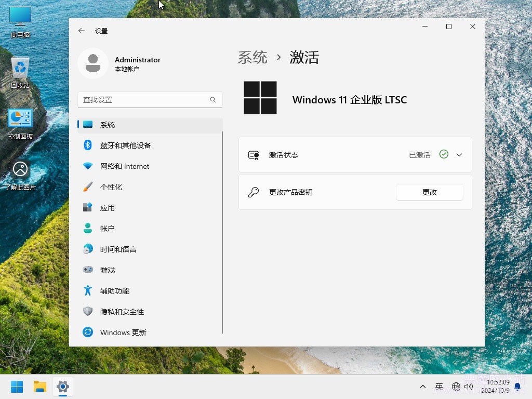This screenshot has width=532, height=399.
Task: Click the network globe tray icon
Action: coord(456,387)
